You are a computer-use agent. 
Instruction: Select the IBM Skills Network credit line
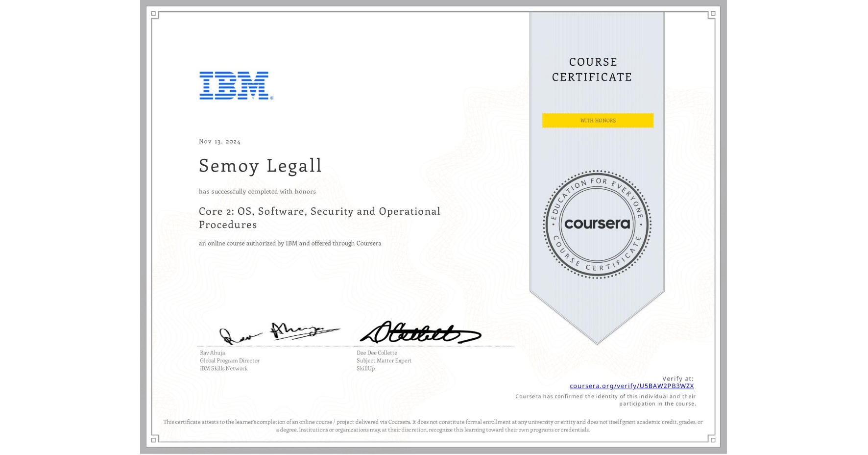click(223, 368)
